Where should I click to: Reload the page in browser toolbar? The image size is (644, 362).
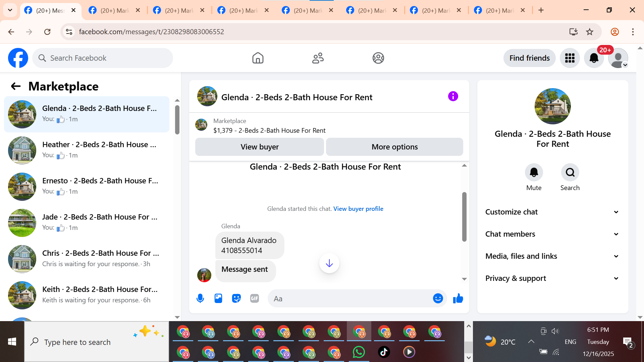tap(47, 32)
